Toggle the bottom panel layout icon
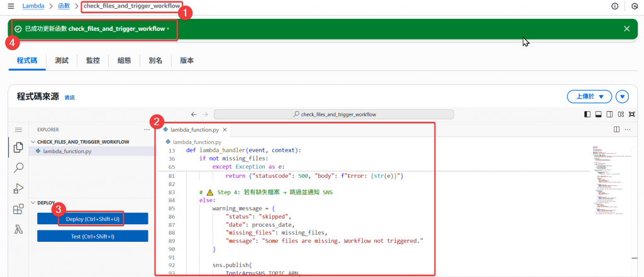Viewport: 644px width, 277px height. pos(599,114)
